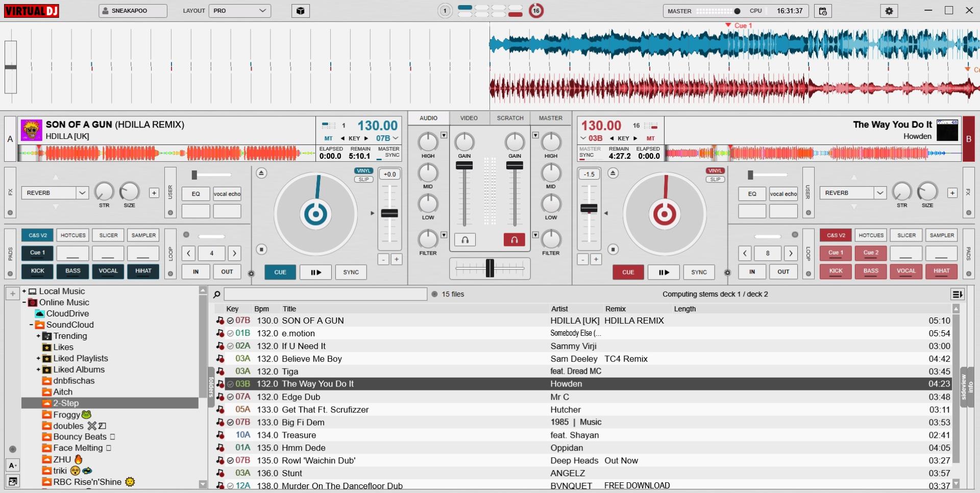980x493 pixels.
Task: Select the Edge Dub track row
Action: [583, 397]
